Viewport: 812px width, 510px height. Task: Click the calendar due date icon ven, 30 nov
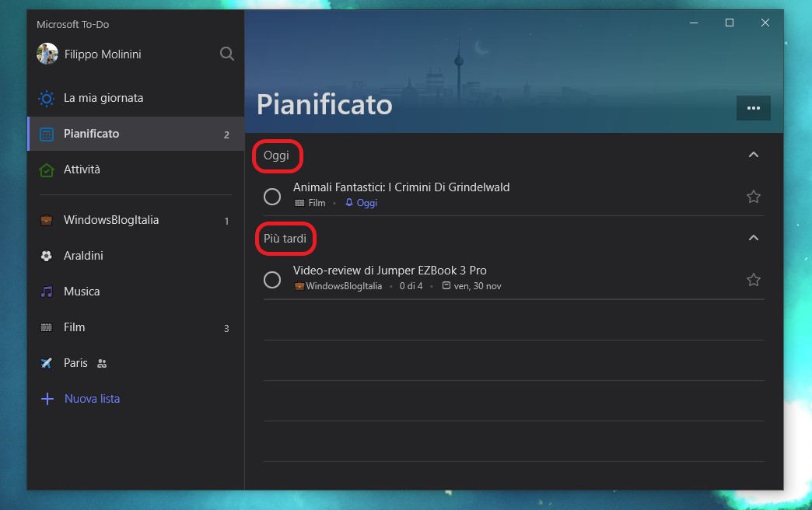(x=446, y=285)
